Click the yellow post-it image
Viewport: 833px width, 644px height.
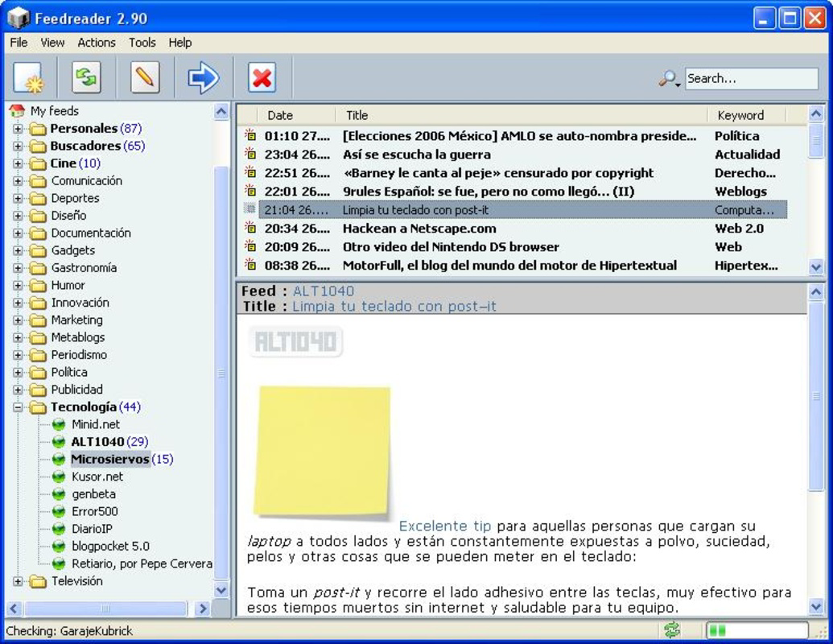pos(323,452)
